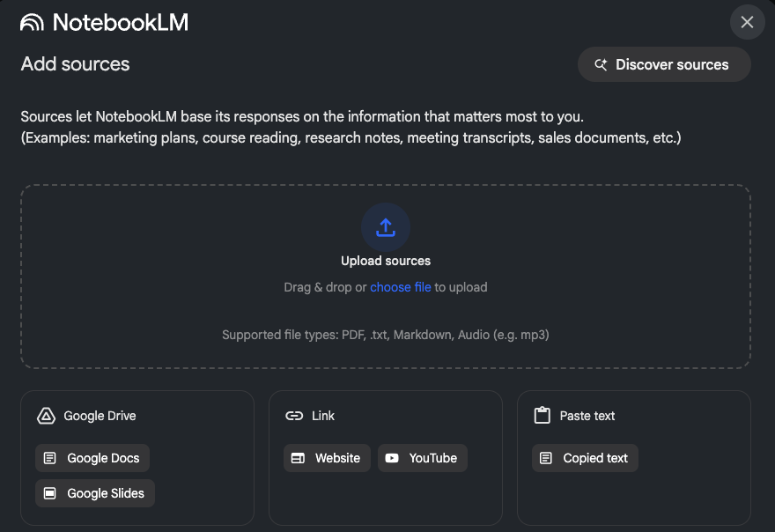Click the Paste text label
775x532 pixels.
point(587,417)
